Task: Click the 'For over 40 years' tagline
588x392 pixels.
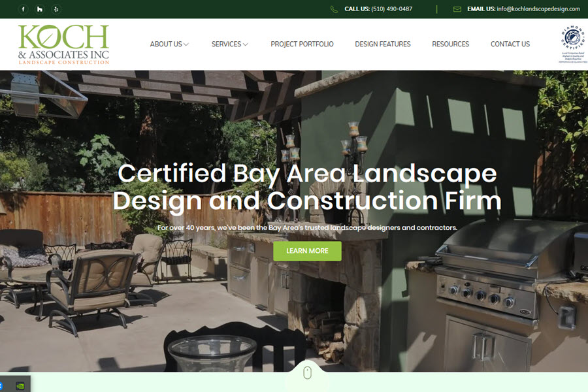Action: coord(307,228)
